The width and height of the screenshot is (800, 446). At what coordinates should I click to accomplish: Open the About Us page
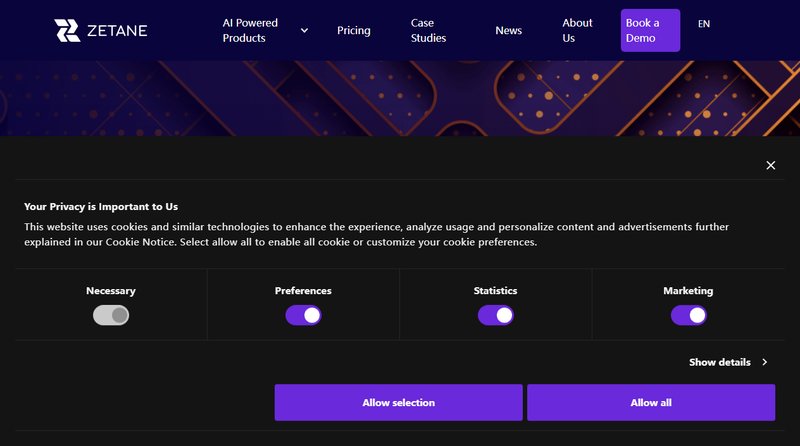[577, 30]
